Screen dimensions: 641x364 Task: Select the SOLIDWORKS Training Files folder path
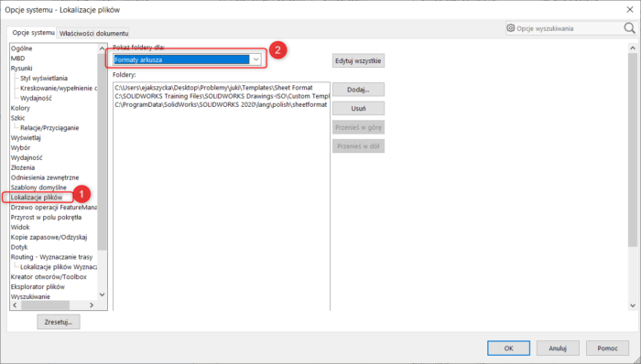222,96
